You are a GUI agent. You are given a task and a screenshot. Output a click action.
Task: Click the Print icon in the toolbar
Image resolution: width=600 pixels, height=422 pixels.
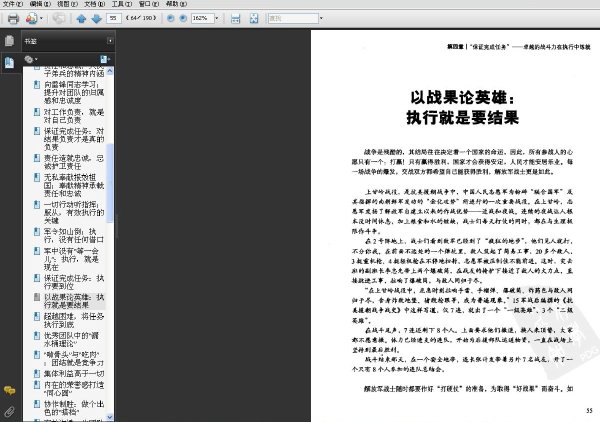13,19
